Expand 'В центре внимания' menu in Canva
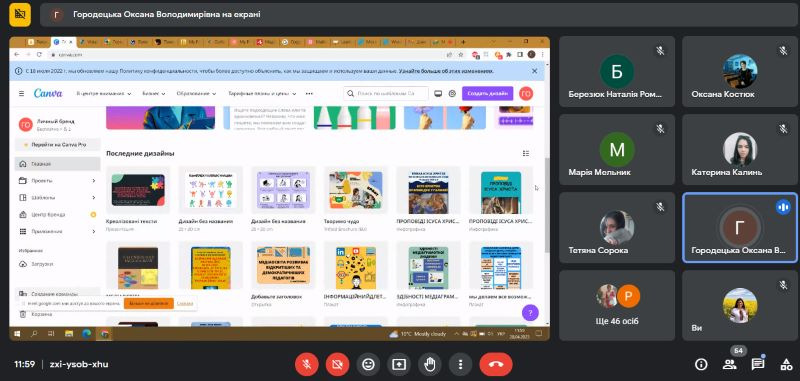 click(x=104, y=94)
